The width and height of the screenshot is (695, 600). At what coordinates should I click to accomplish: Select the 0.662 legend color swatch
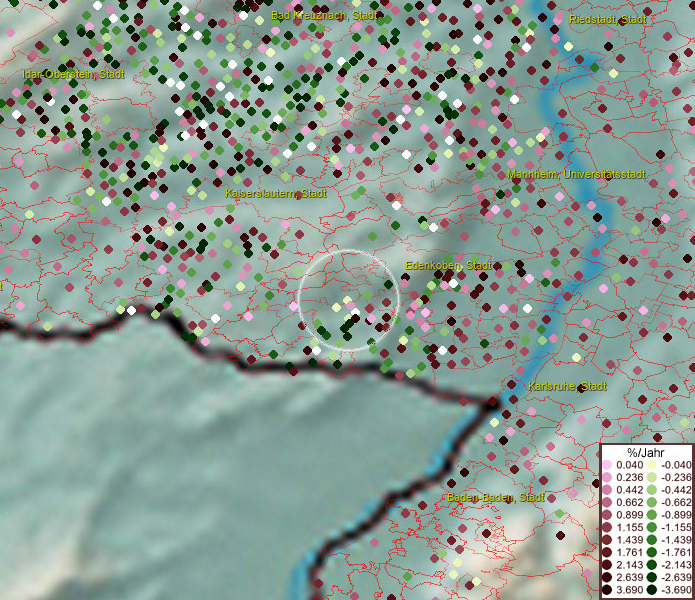607,503
